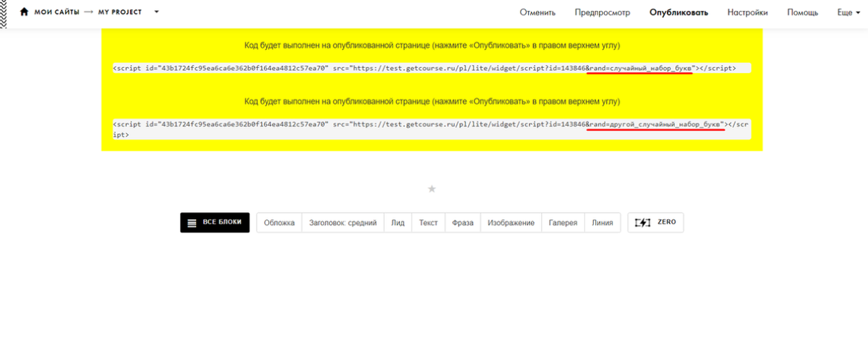This screenshot has height=348, width=868.
Task: Click the hamburger icon in ВСЕ БЛОКИ button
Action: pos(192,223)
